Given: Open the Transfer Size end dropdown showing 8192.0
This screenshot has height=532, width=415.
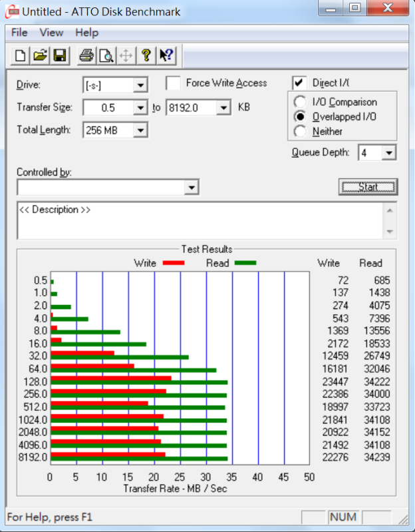Looking at the screenshot, I should [223, 108].
